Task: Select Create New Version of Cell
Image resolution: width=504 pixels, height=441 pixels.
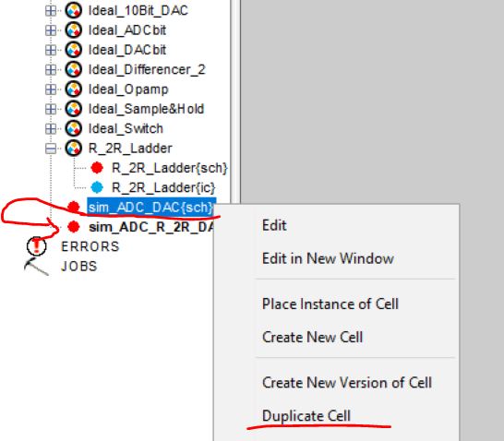Action: [347, 383]
